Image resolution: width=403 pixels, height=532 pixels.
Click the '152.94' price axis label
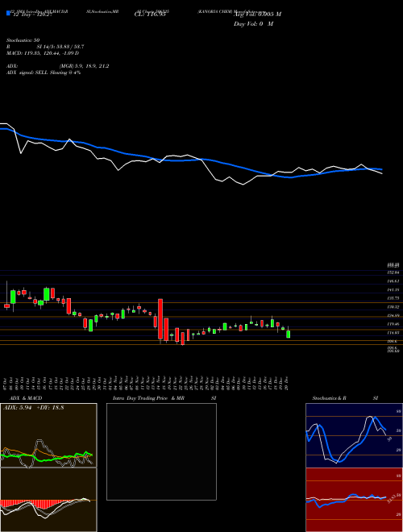point(394,272)
